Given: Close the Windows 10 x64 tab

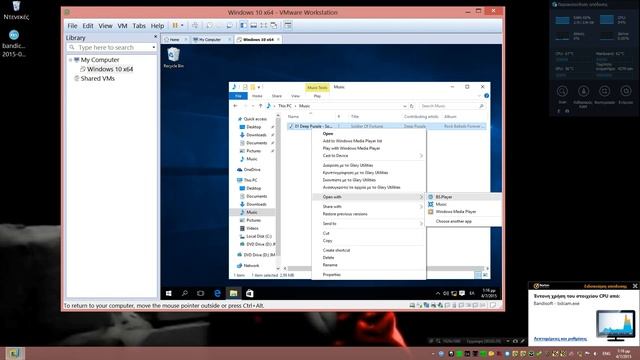Looking at the screenshot, I should 278,40.
